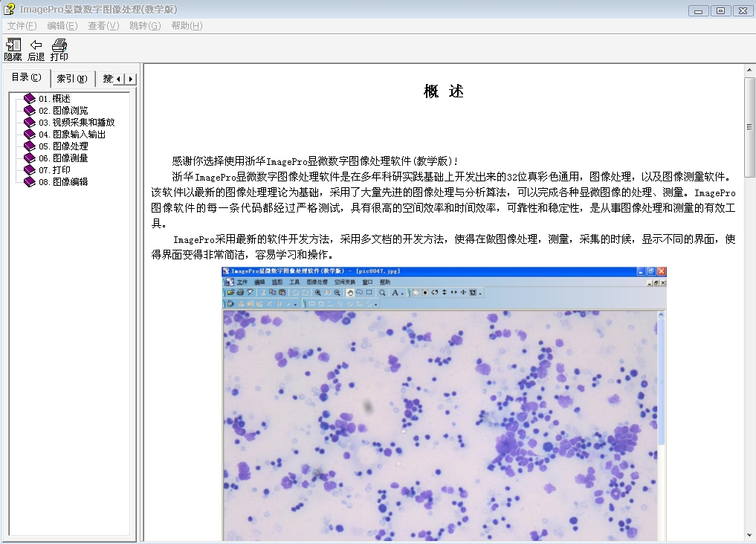Maximize the ImagePro help window

point(721,10)
